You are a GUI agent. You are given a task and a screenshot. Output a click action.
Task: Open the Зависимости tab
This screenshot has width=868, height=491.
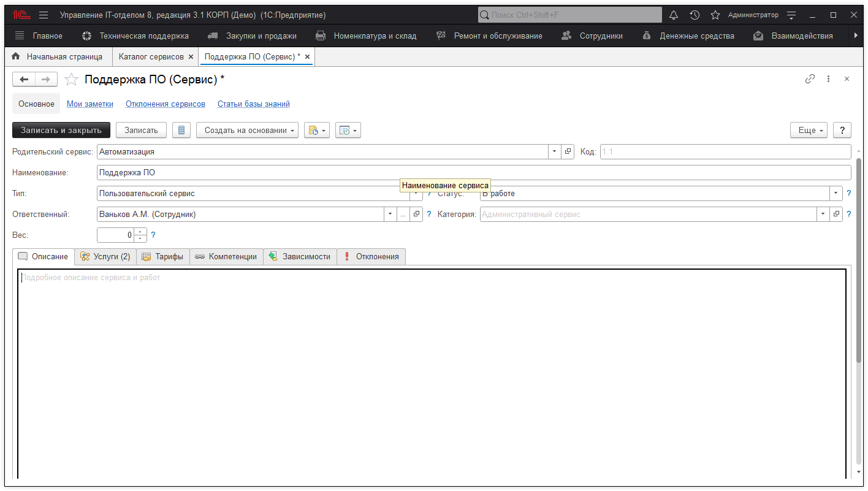[x=300, y=257]
